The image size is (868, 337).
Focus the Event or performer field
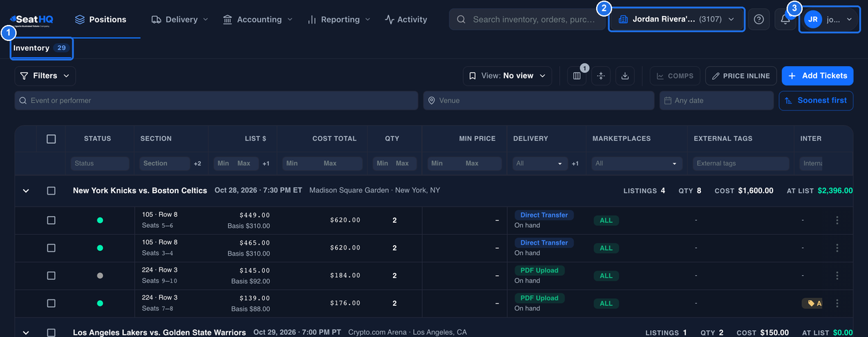(216, 101)
